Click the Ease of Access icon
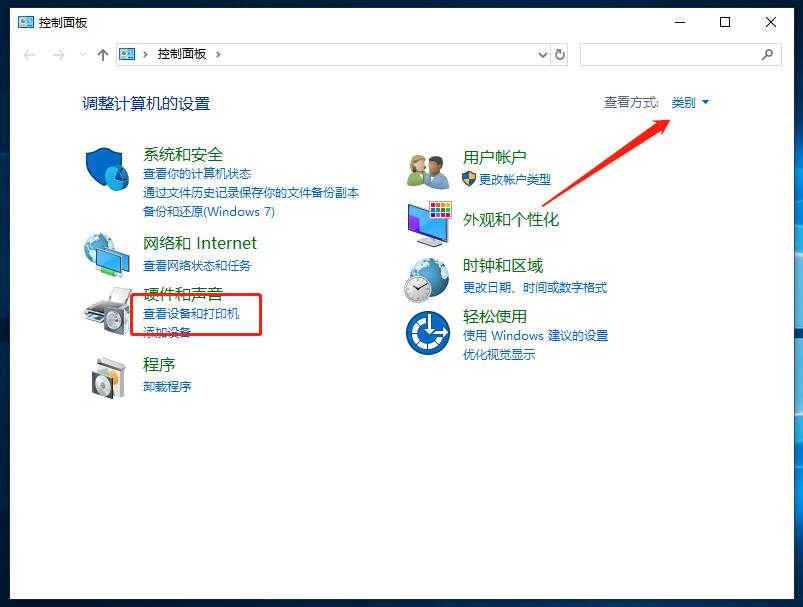803x607 pixels. click(428, 332)
